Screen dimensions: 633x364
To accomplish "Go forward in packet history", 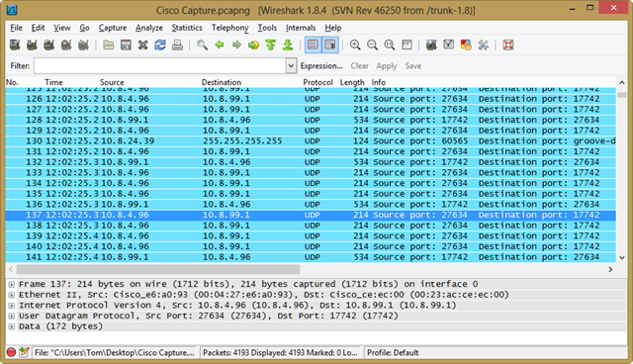I will point(236,45).
